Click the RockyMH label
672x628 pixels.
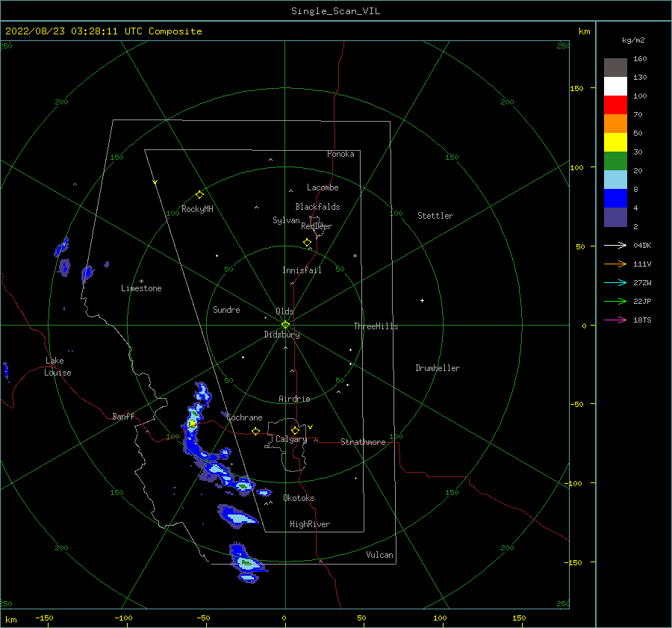197,209
